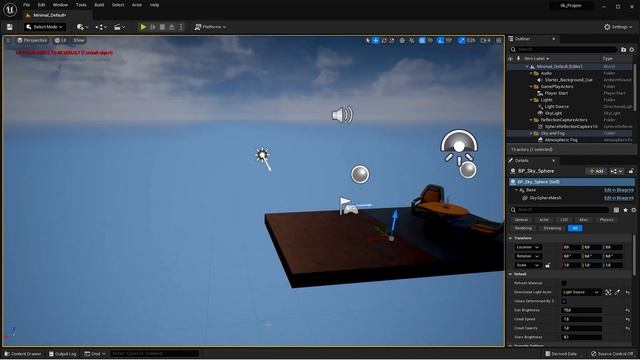Screen dimensions: 640x360
Task: Select the All filter in Details
Action: pyautogui.click(x=575, y=228)
